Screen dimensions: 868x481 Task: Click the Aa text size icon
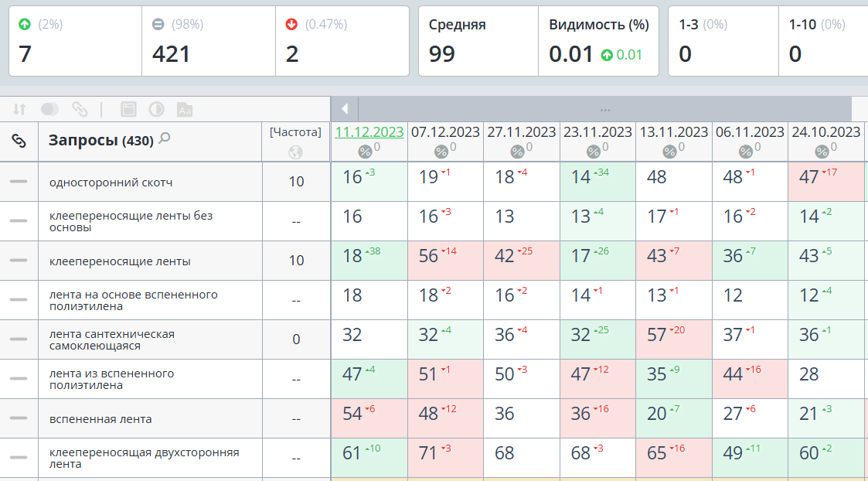[x=185, y=109]
